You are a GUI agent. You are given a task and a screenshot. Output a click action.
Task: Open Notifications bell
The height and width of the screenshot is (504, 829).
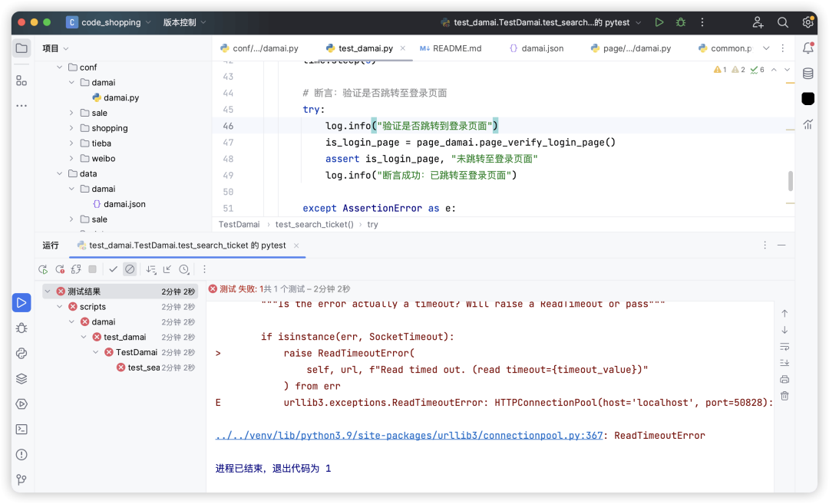point(808,48)
